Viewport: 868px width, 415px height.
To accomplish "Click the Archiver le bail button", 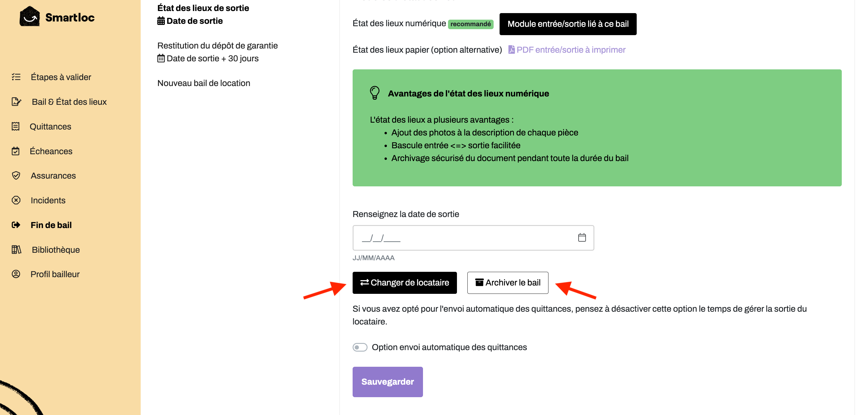I will coord(508,283).
